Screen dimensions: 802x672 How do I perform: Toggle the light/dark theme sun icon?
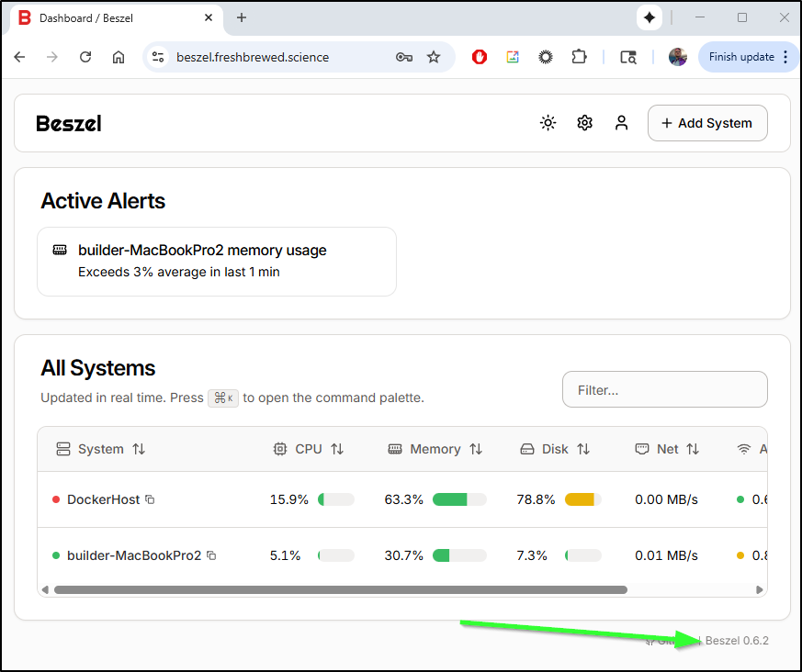[548, 123]
